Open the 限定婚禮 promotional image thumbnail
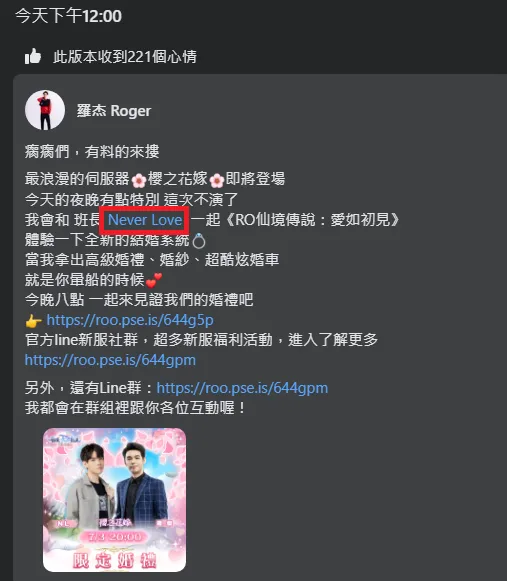Viewport: 507px width, 581px height. point(115,500)
